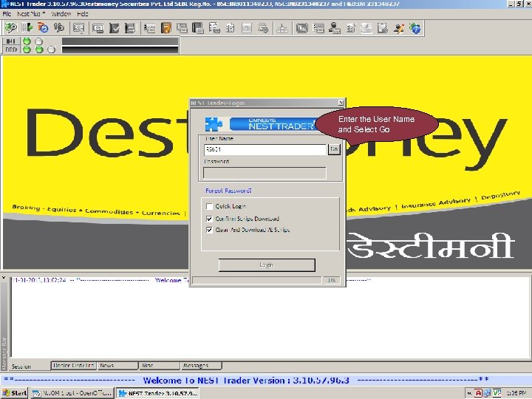
Task: Click the dark screen monitor toolbar icon
Action: point(302,28)
